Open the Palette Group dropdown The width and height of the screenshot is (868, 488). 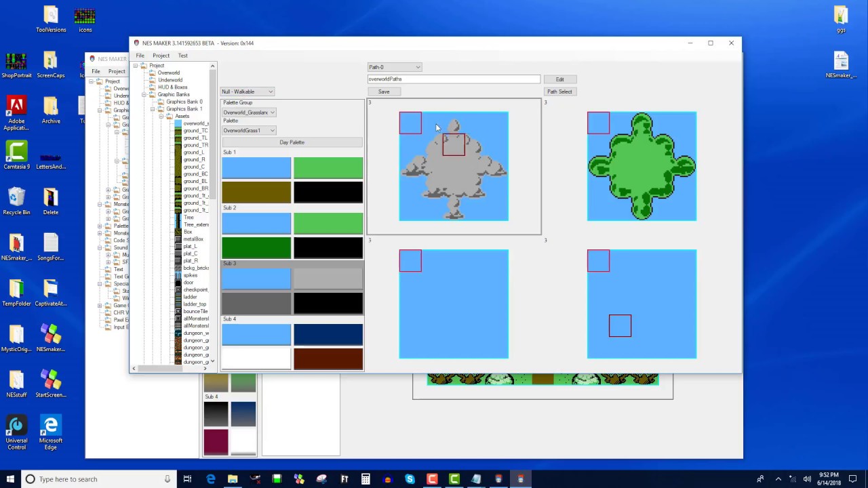[249, 113]
